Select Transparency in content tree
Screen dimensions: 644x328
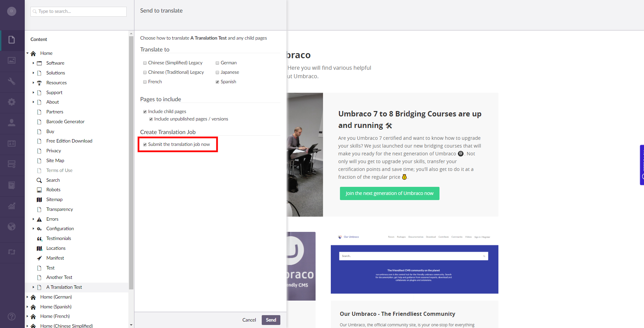(x=60, y=209)
